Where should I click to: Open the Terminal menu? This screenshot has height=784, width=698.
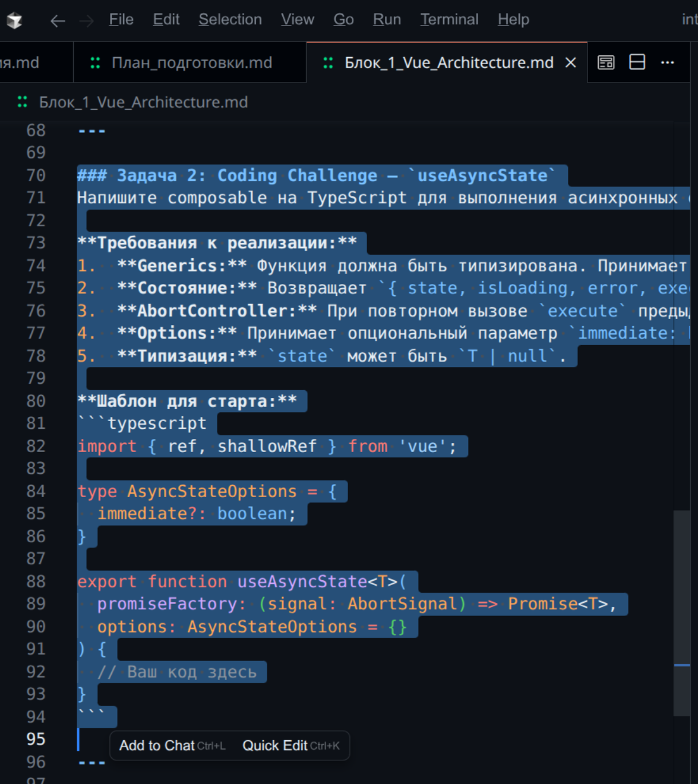pyautogui.click(x=449, y=20)
